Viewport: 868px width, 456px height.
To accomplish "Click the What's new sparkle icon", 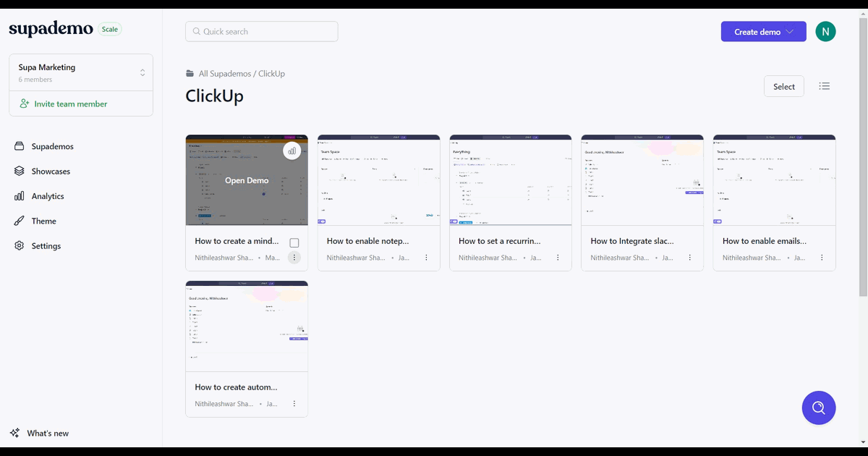I will pyautogui.click(x=15, y=433).
